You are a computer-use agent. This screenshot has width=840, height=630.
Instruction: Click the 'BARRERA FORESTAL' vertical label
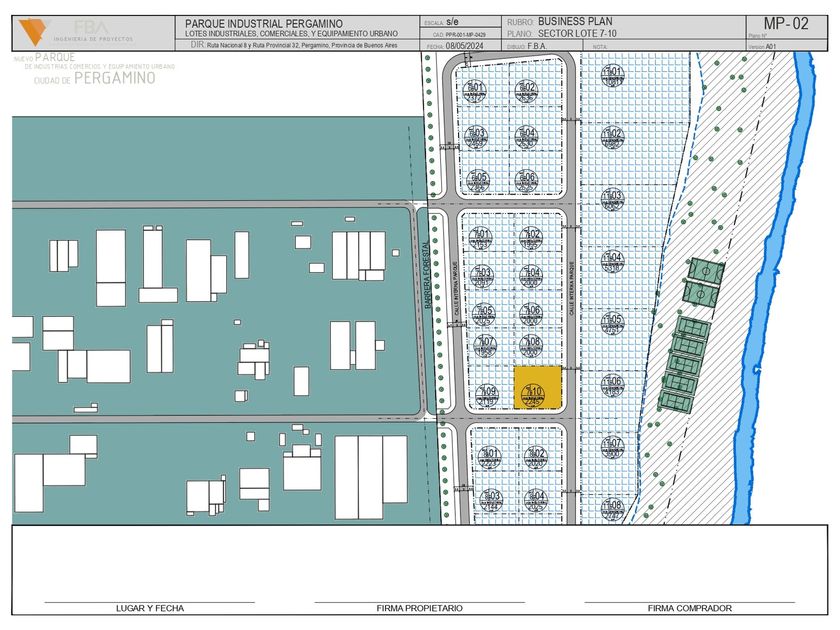[427, 275]
